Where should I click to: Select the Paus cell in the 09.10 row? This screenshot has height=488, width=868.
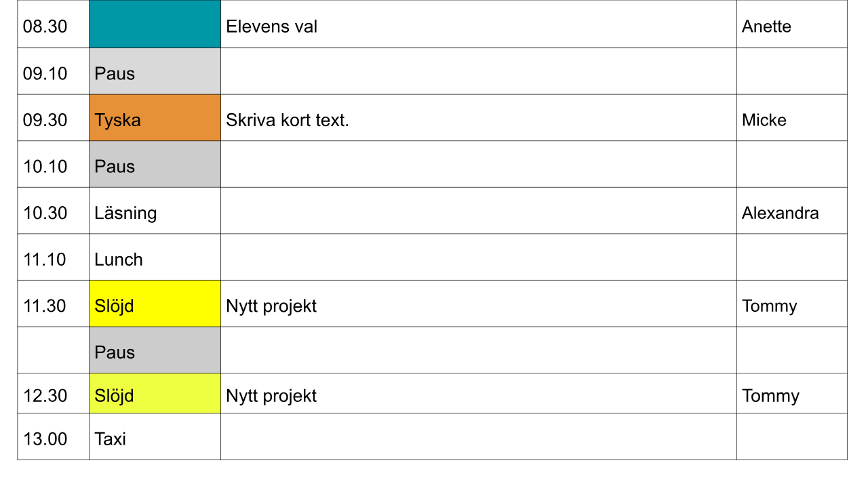[155, 73]
